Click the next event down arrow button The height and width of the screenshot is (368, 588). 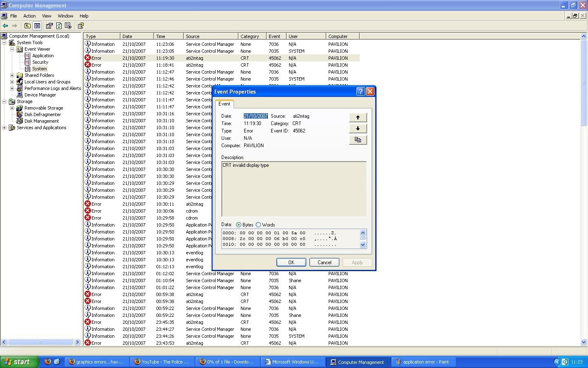358,128
